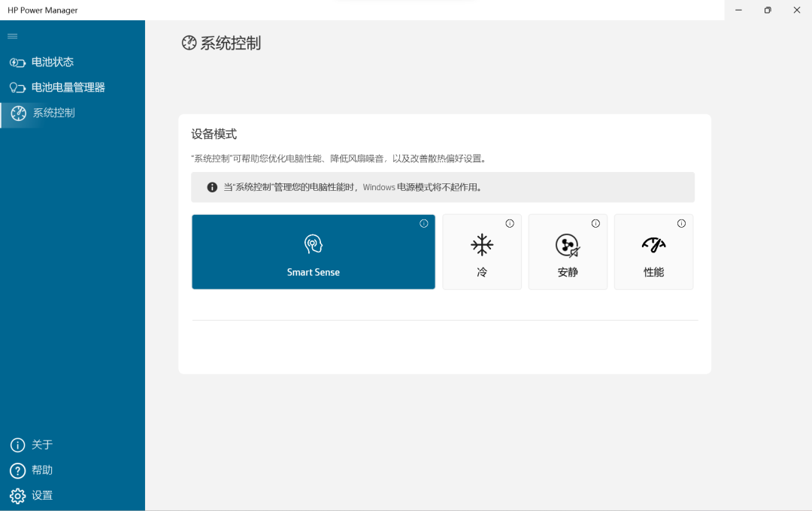812x511 pixels.
Task: Select the Smart Sense mode tile
Action: point(314,252)
